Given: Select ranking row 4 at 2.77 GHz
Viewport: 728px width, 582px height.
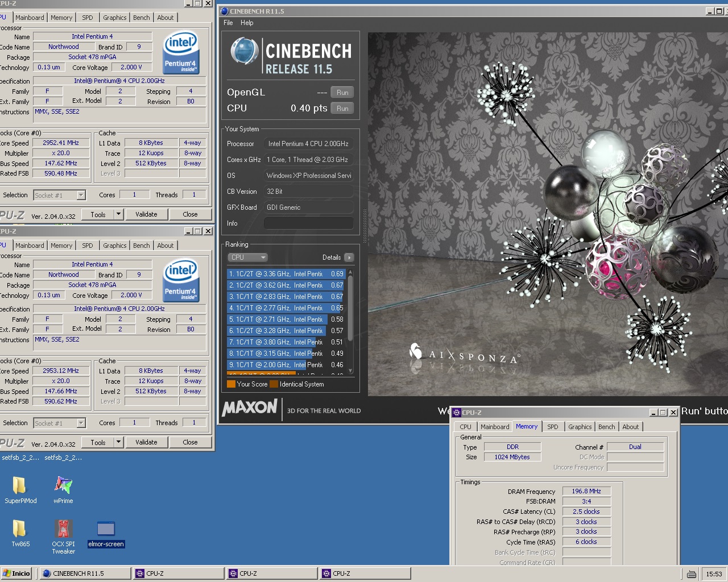Looking at the screenshot, I should click(x=286, y=308).
